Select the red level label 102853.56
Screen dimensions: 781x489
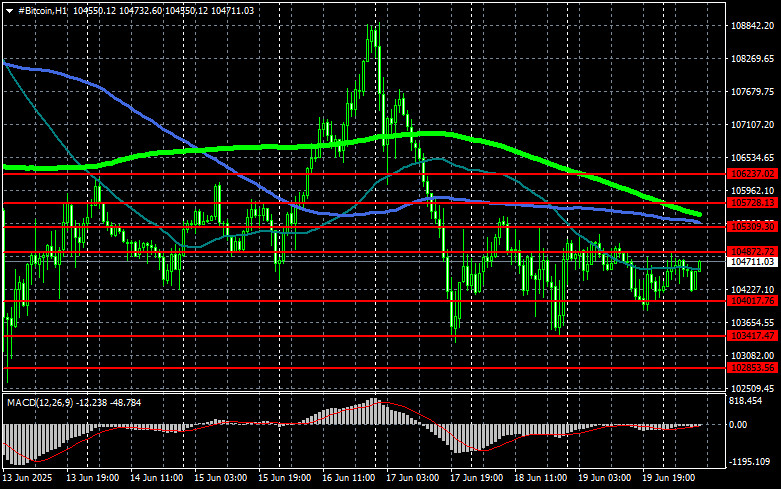point(753,367)
